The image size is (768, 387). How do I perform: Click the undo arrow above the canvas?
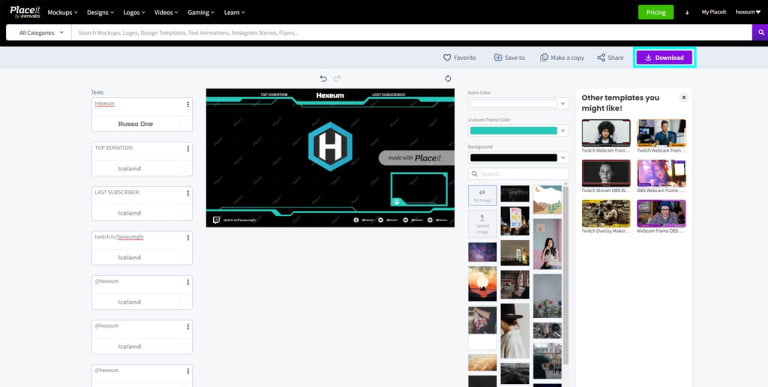(x=323, y=78)
